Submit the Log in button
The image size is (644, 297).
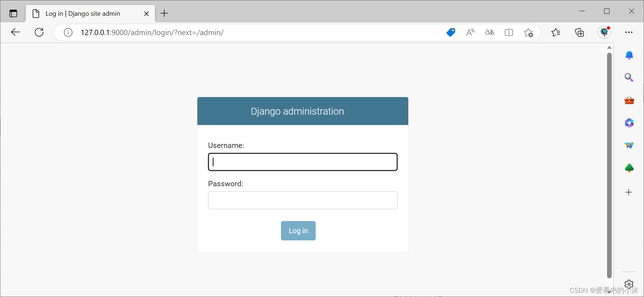[298, 231]
